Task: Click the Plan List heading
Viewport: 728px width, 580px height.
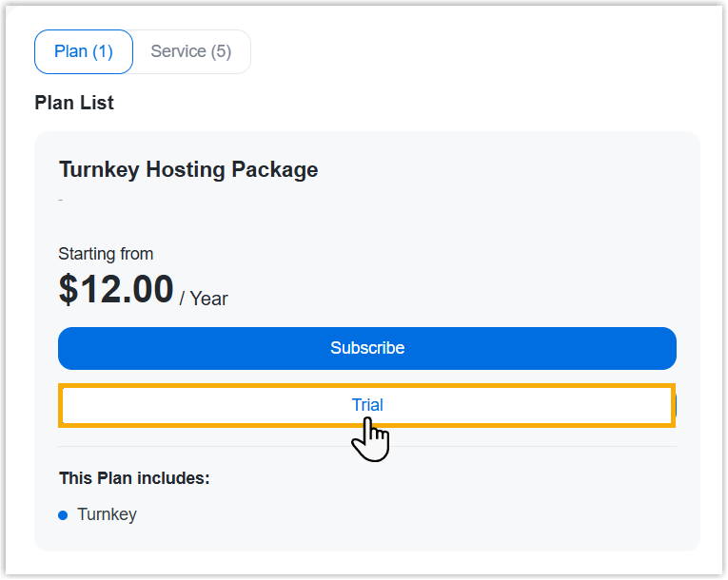Action: pyautogui.click(x=74, y=103)
